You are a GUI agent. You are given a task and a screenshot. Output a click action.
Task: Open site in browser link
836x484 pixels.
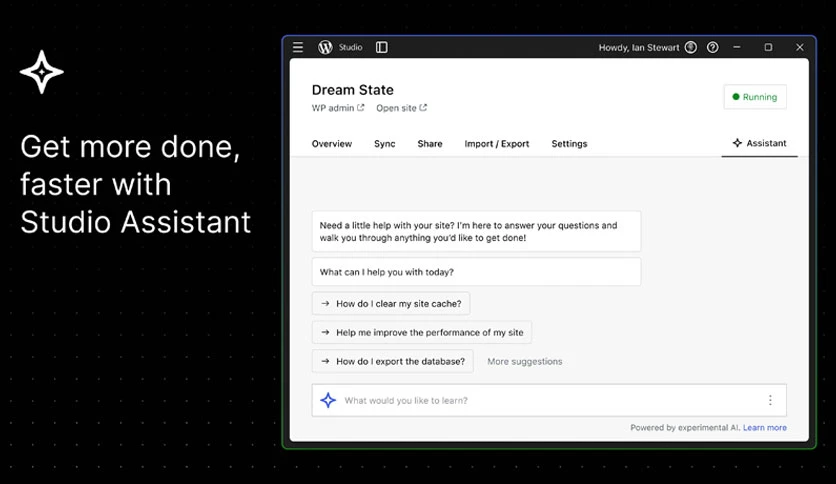click(x=401, y=108)
